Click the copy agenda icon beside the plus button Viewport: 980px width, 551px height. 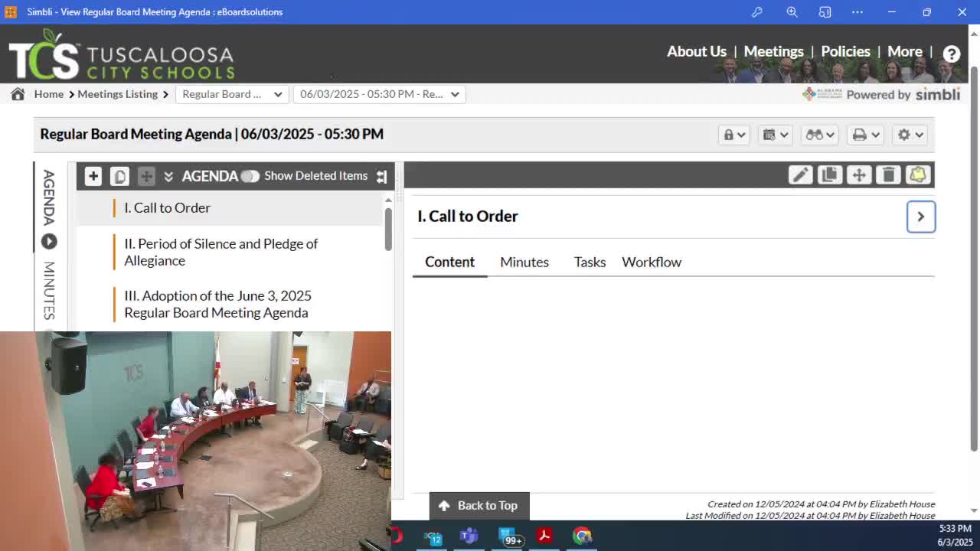pos(119,176)
